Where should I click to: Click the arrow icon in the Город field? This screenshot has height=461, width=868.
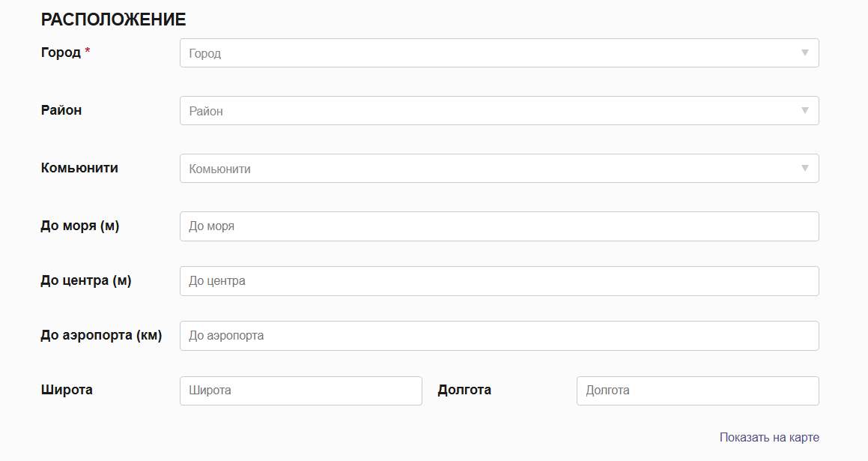pyautogui.click(x=805, y=53)
